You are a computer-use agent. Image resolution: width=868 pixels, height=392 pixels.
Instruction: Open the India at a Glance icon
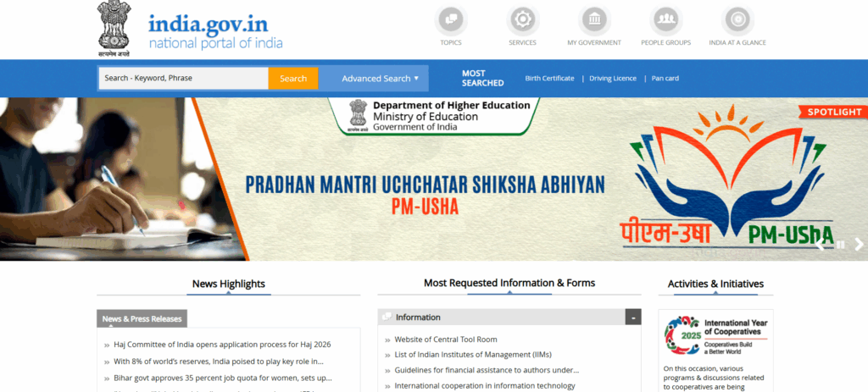[737, 20]
